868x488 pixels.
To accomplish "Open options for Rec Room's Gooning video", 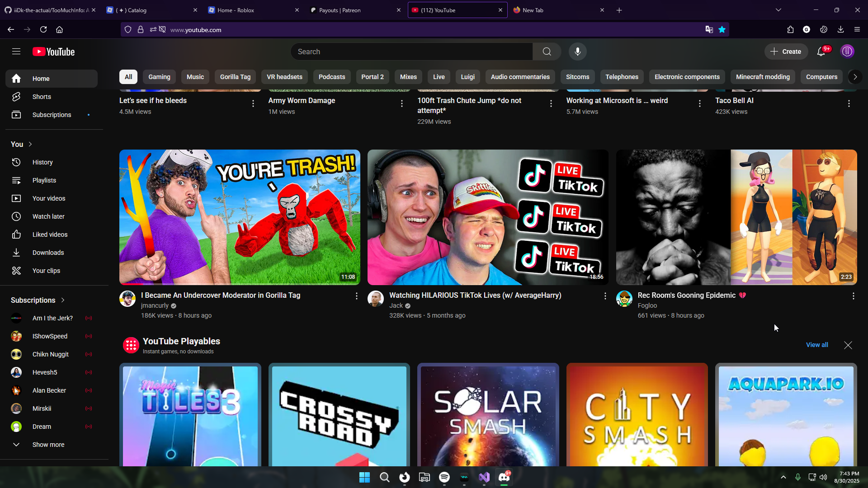I will [x=853, y=296].
